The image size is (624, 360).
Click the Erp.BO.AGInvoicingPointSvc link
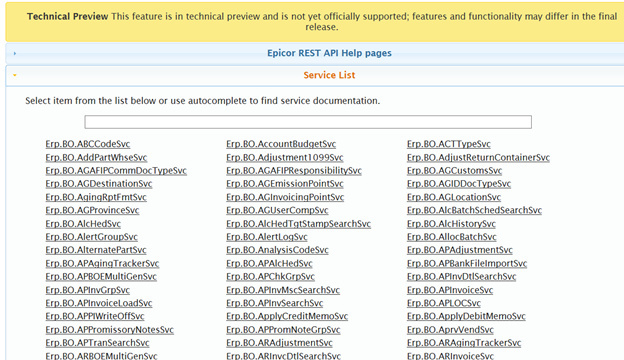click(285, 197)
